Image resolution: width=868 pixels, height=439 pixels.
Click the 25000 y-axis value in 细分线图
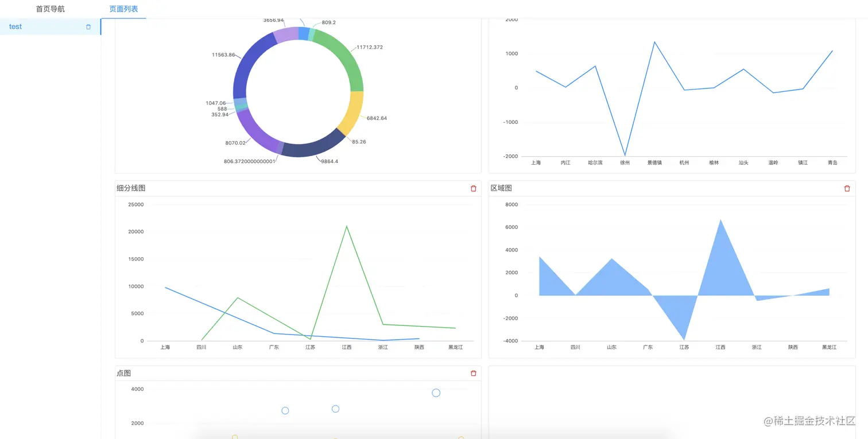(136, 204)
